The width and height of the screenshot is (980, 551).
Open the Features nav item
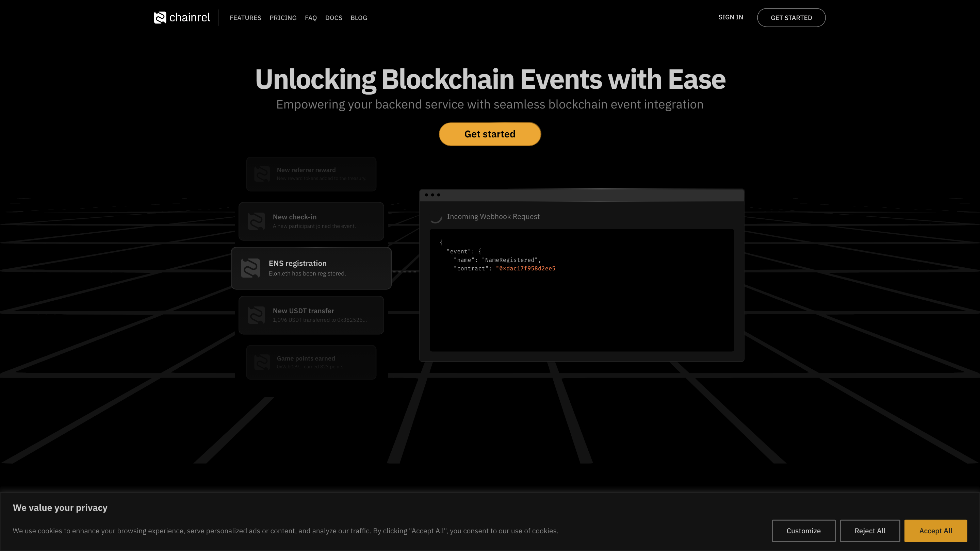click(x=245, y=18)
